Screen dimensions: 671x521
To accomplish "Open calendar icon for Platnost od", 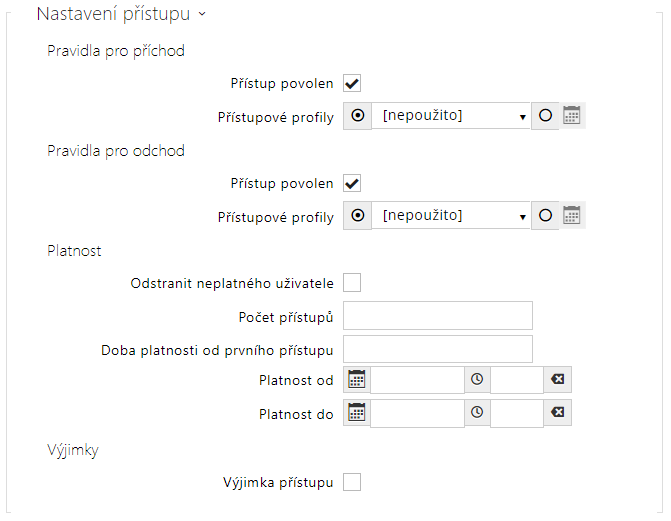I will click(x=357, y=380).
